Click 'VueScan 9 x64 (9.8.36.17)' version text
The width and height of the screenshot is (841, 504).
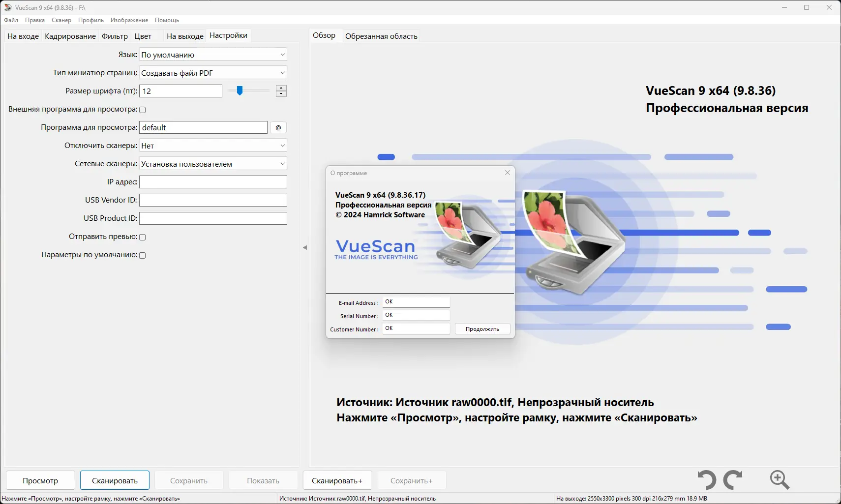click(x=380, y=195)
